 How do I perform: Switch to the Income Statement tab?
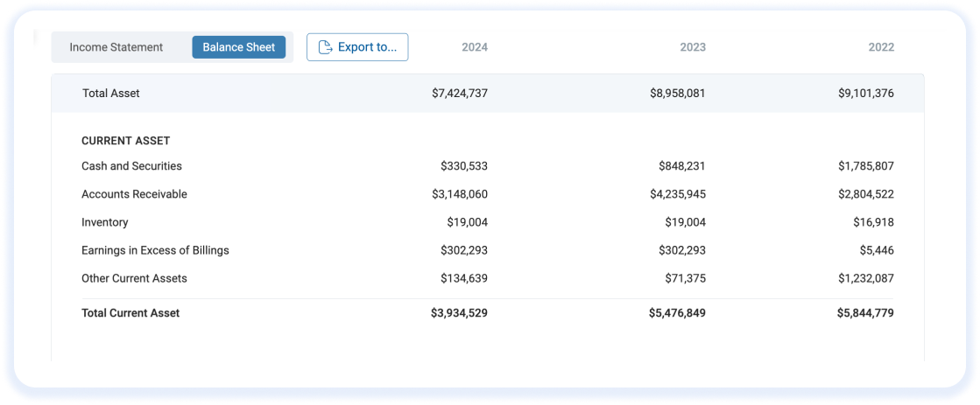(x=116, y=47)
